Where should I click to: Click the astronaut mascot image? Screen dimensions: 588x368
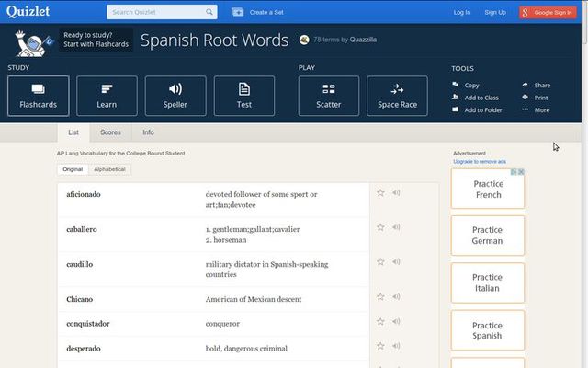[x=33, y=43]
